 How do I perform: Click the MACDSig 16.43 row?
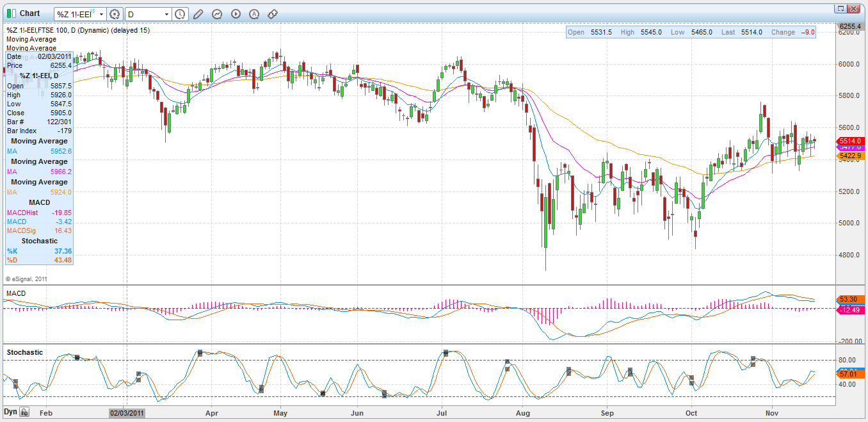coord(39,231)
